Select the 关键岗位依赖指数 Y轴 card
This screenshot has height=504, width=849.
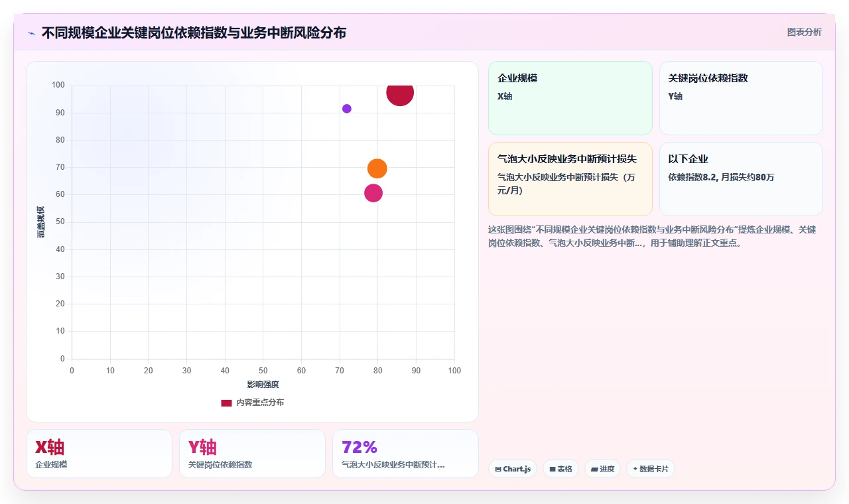tap(741, 98)
